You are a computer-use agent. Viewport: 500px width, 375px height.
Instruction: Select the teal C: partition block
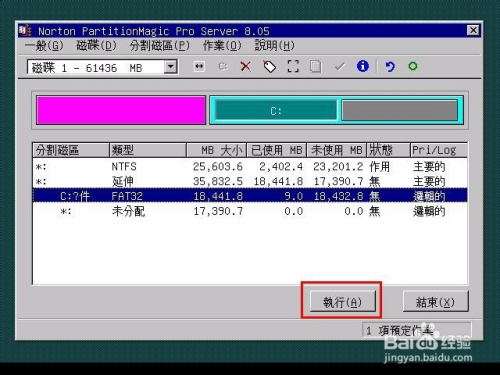point(276,110)
